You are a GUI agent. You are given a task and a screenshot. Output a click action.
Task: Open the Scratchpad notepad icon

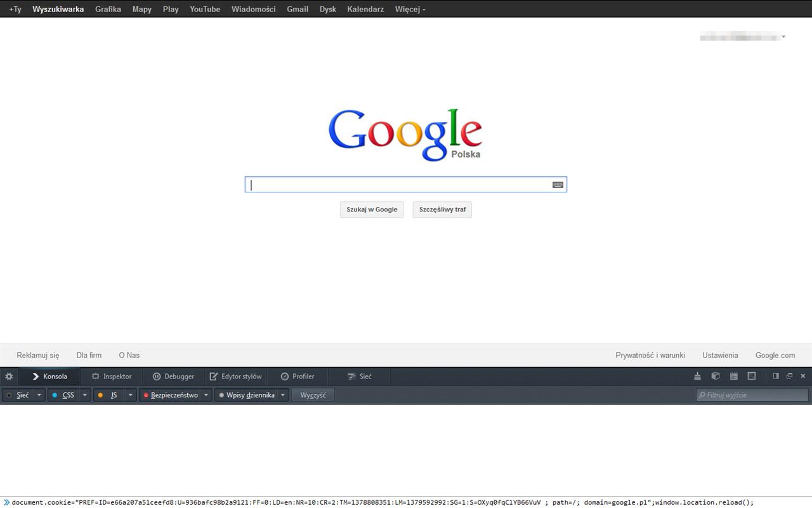click(x=734, y=376)
